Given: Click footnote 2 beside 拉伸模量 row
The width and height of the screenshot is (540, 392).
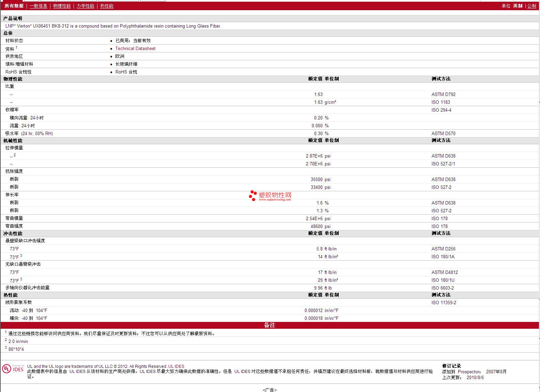Looking at the screenshot, I should 15,155.
